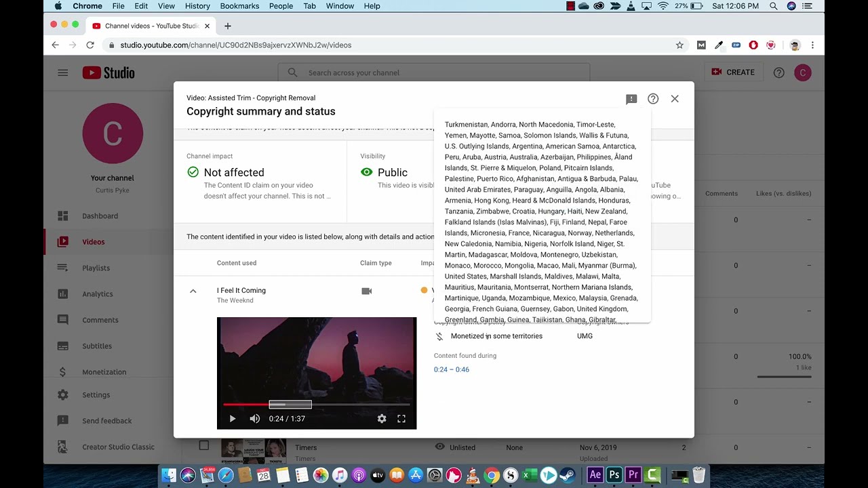Open Spotlight search in menu bar
Image resolution: width=868 pixels, height=488 pixels.
click(774, 6)
